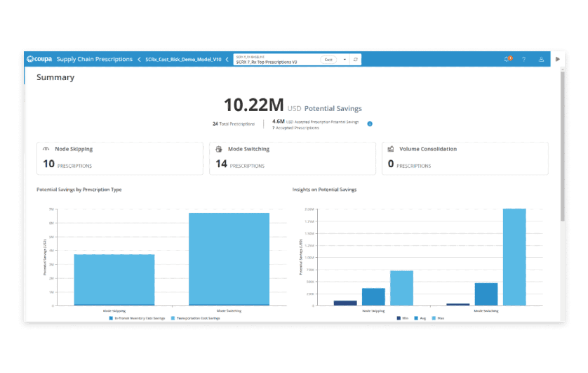Click the blue info icon near Accepted Prescriptions
The height and width of the screenshot is (373, 588).
[370, 124]
